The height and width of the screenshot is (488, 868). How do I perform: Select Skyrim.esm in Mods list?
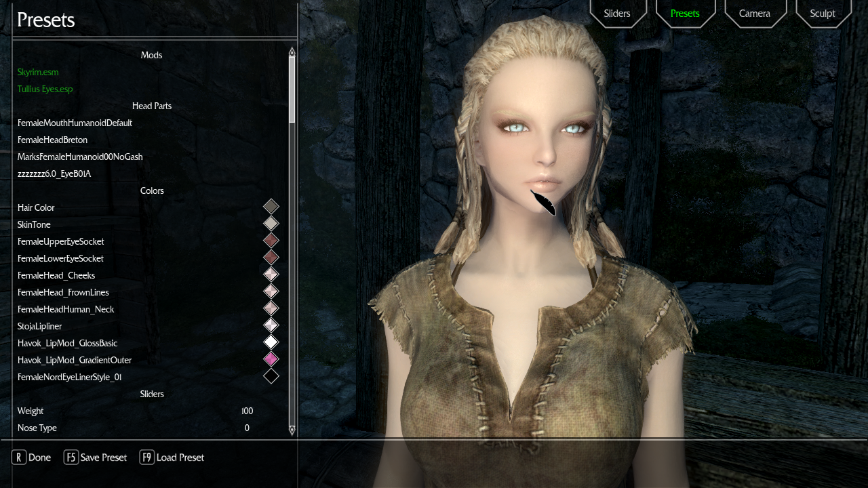click(38, 72)
